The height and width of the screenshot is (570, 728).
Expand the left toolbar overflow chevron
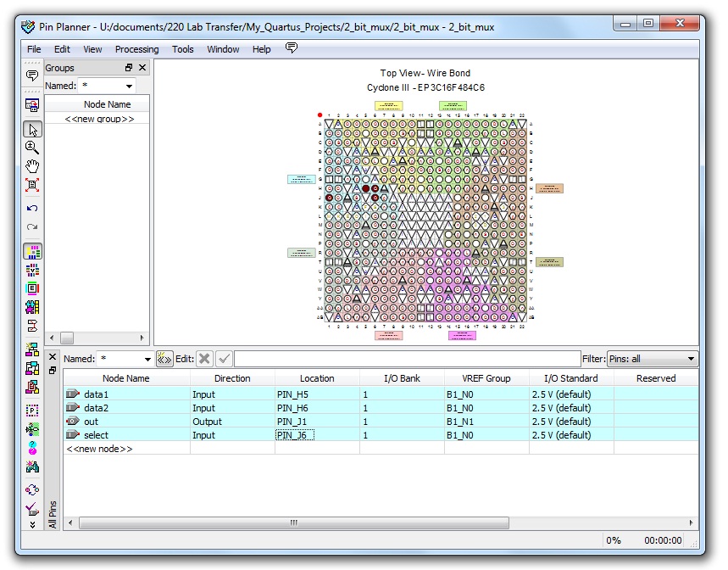click(x=32, y=525)
